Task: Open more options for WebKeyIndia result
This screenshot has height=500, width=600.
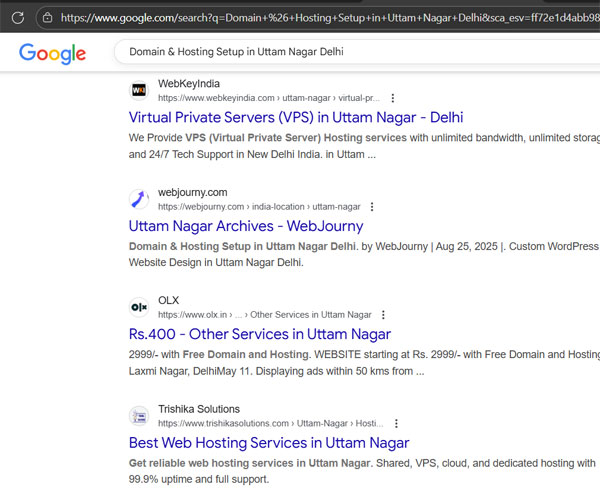Action: click(x=393, y=98)
